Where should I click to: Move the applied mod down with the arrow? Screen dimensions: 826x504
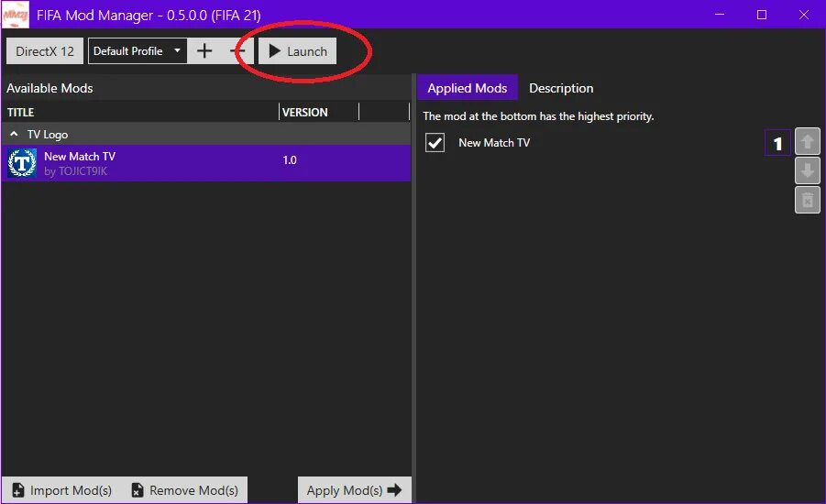807,170
